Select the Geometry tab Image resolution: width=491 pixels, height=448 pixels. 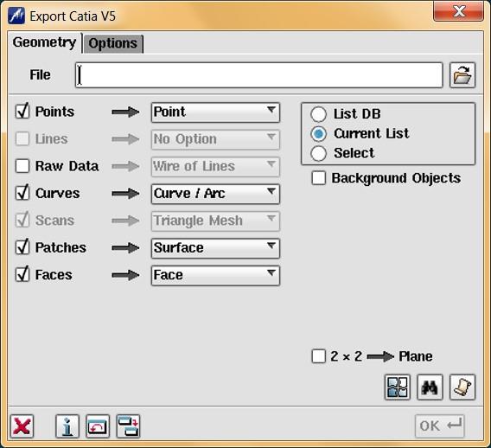[44, 42]
